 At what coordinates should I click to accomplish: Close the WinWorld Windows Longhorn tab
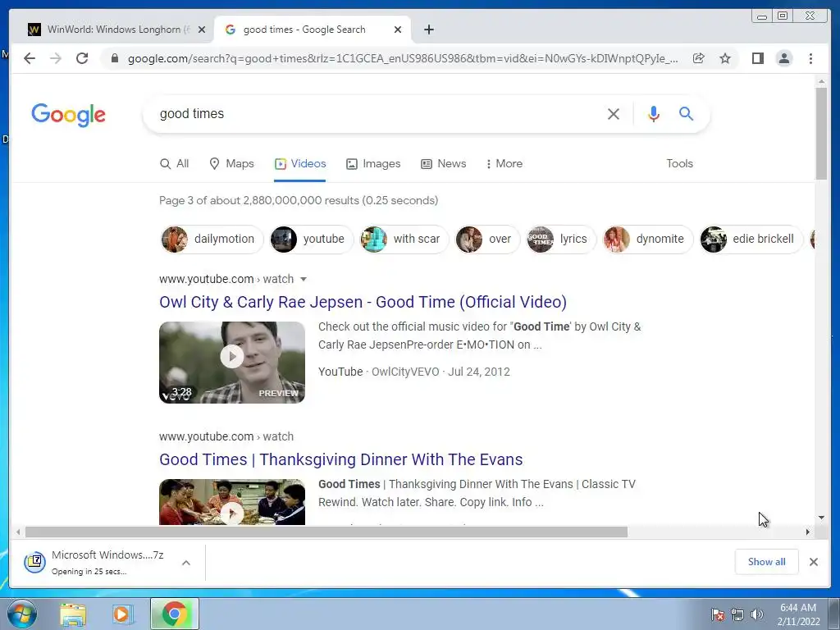click(x=202, y=30)
